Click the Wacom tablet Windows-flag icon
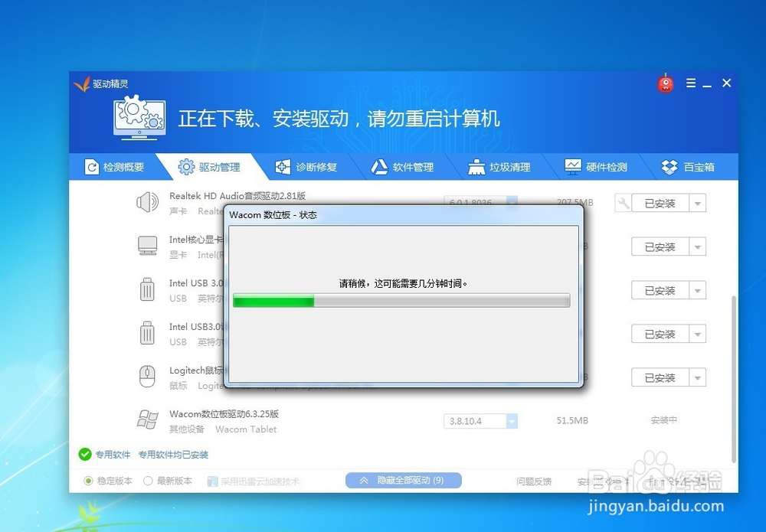 pyautogui.click(x=147, y=419)
